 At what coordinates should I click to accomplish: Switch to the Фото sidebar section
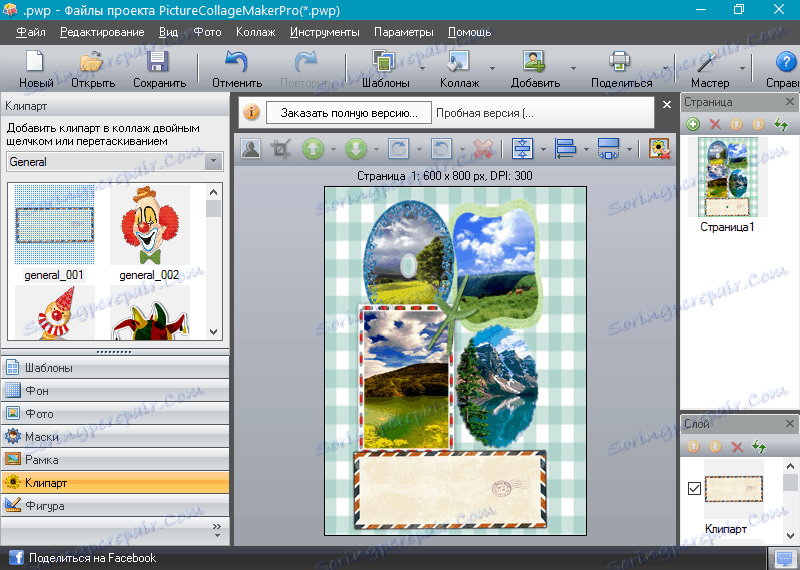coord(115,413)
